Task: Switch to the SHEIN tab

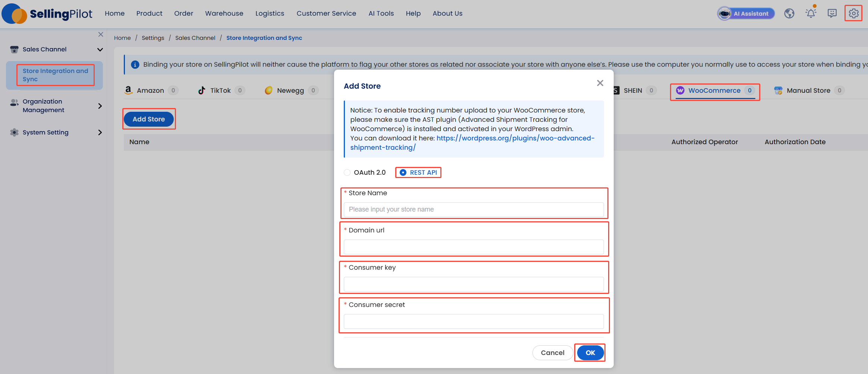Action: [x=635, y=91]
